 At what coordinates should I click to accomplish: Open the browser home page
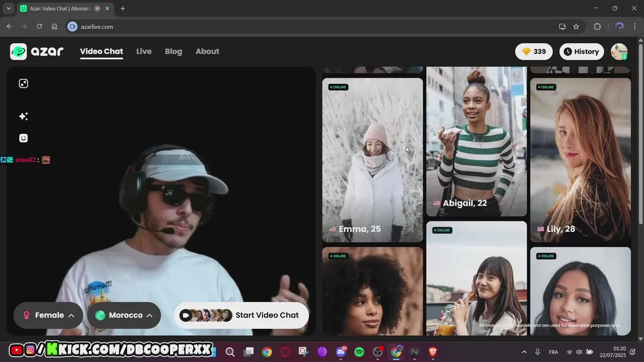coord(54,27)
